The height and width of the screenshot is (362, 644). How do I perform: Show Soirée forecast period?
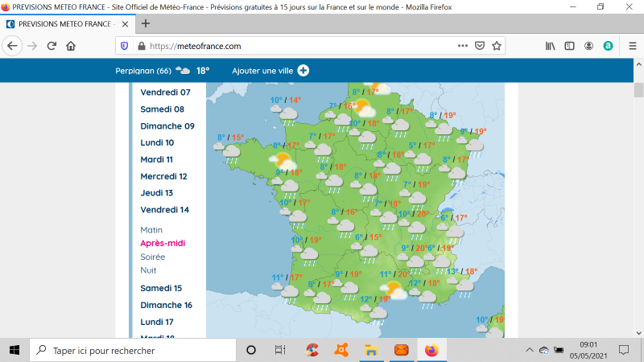tap(153, 257)
